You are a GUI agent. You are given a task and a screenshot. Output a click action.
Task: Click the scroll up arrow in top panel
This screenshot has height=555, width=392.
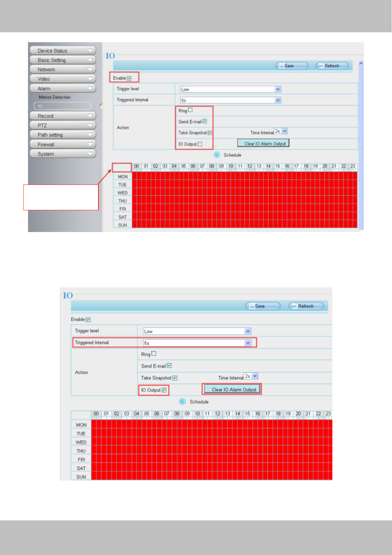361,63
